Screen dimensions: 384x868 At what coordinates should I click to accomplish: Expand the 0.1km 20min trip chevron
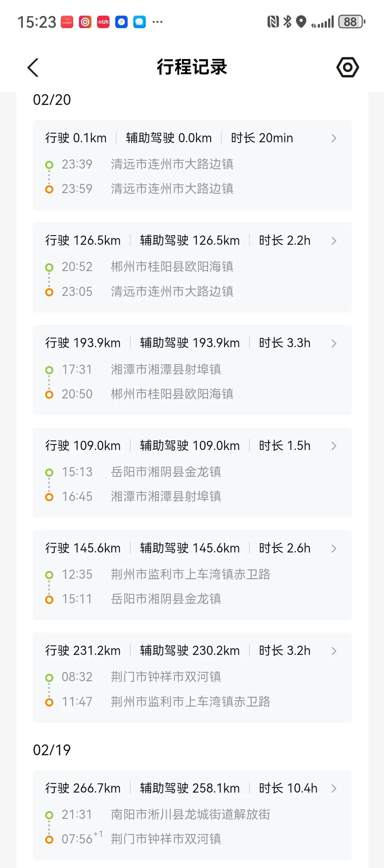tap(334, 138)
